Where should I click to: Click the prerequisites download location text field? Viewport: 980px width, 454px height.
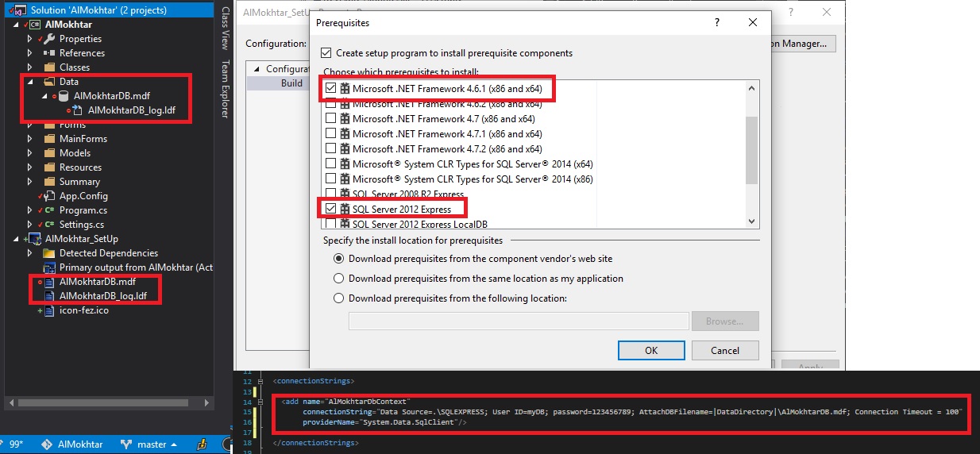pyautogui.click(x=519, y=321)
